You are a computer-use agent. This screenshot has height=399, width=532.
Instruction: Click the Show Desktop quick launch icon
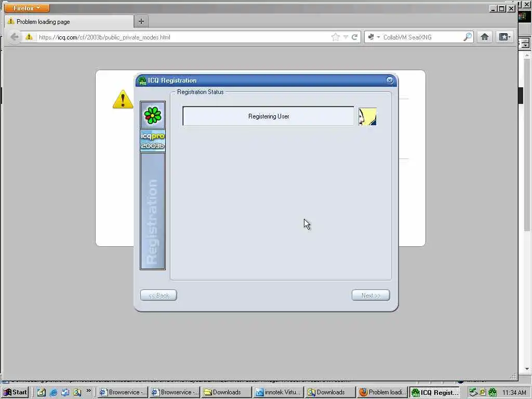click(65, 392)
